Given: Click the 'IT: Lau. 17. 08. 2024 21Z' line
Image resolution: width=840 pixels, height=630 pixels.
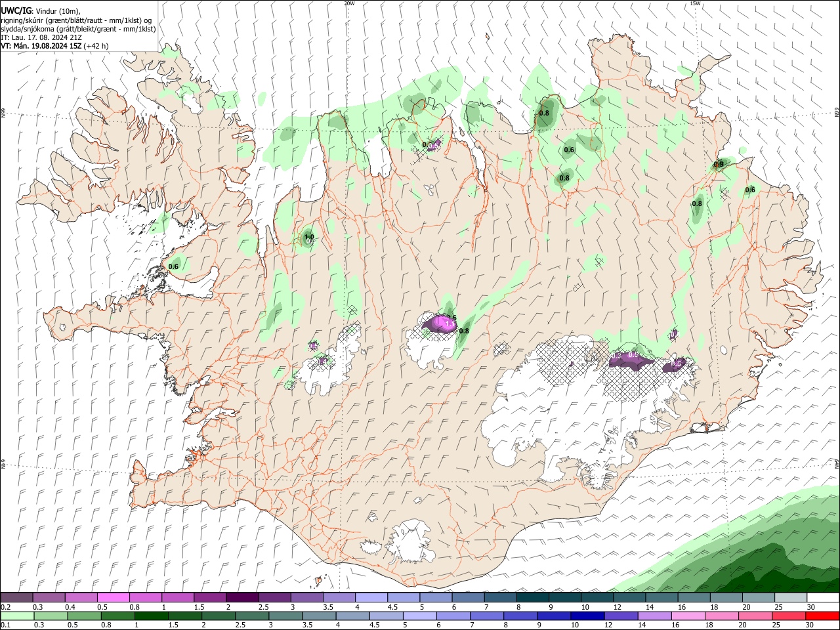Looking at the screenshot, I should click(x=41, y=37).
